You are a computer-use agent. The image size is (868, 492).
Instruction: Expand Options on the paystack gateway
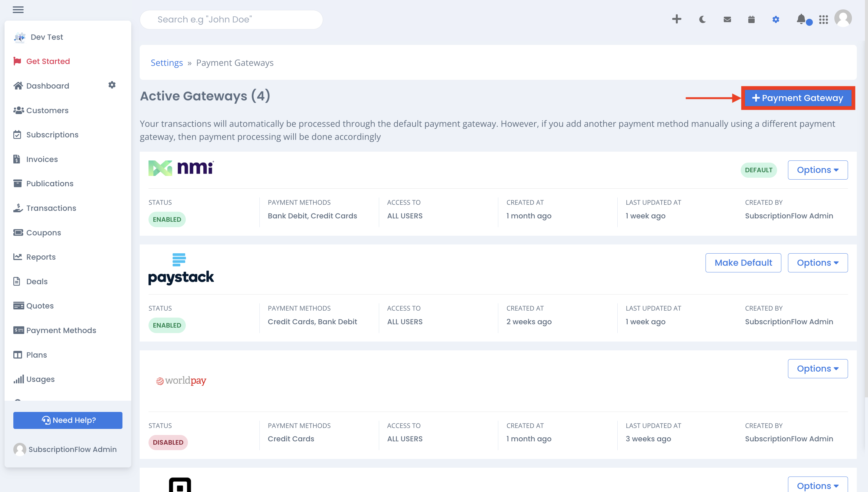(818, 263)
